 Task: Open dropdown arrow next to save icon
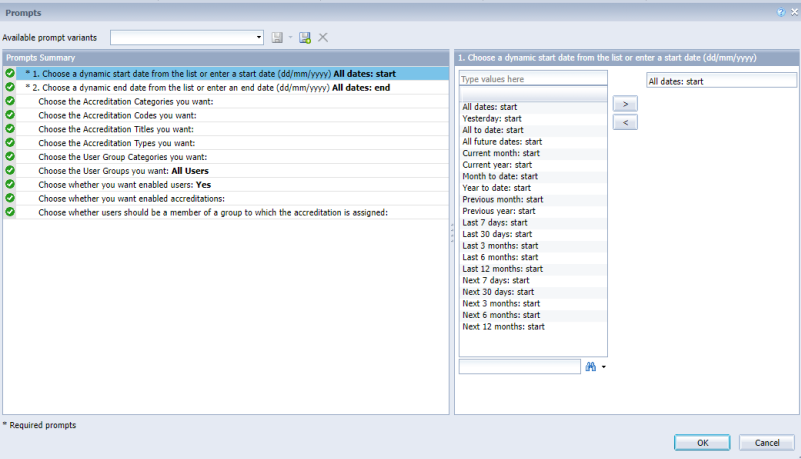click(x=290, y=37)
